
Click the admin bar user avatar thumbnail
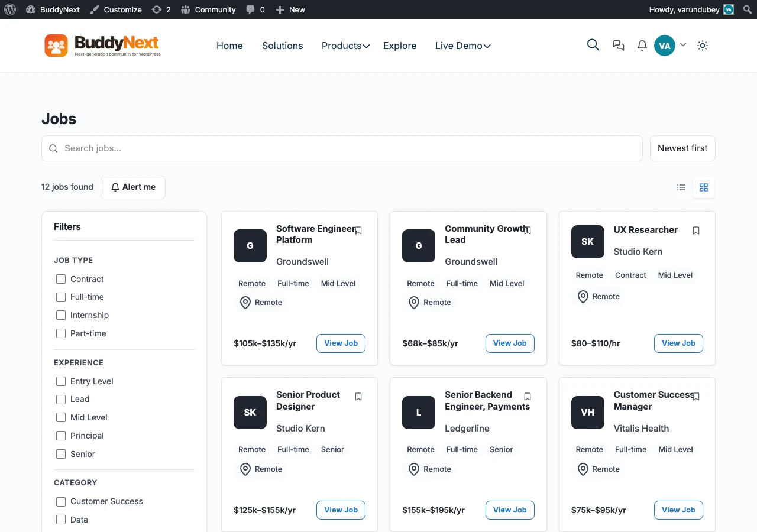click(729, 9)
